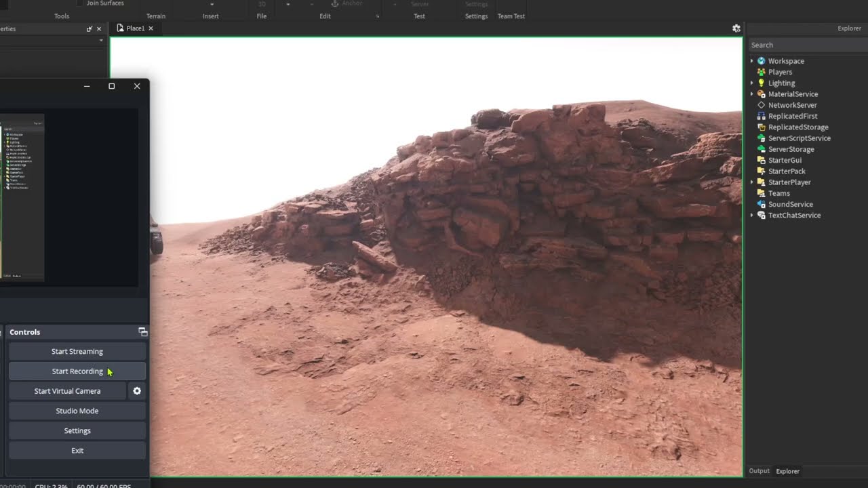Screen dimensions: 868x488
Task: Click the StarterPlayer icon
Action: click(761, 182)
